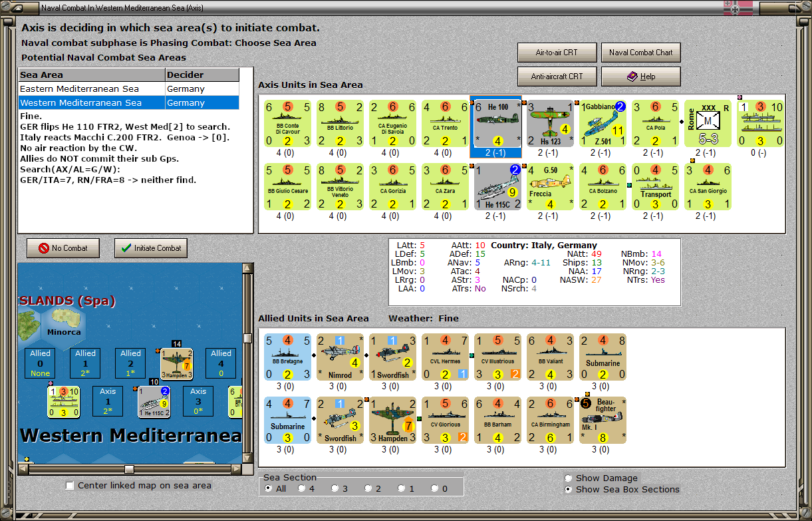Screen dimensions: 812x521
Task: Select the All sea section option
Action: tap(269, 488)
